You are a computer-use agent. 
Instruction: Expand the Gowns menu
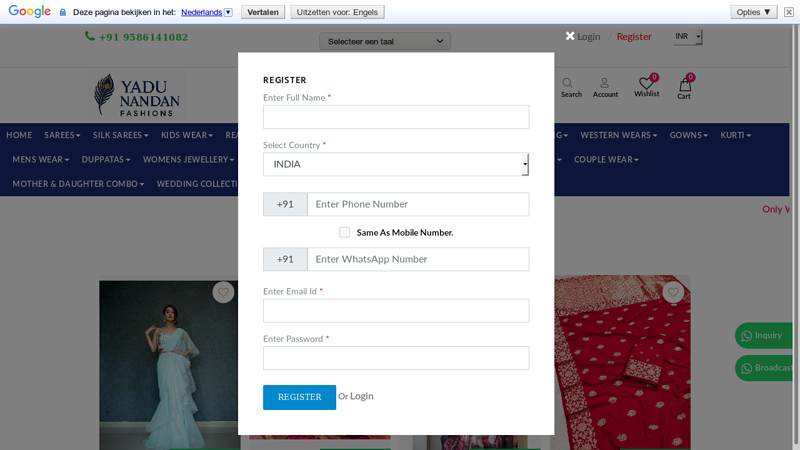coord(688,135)
